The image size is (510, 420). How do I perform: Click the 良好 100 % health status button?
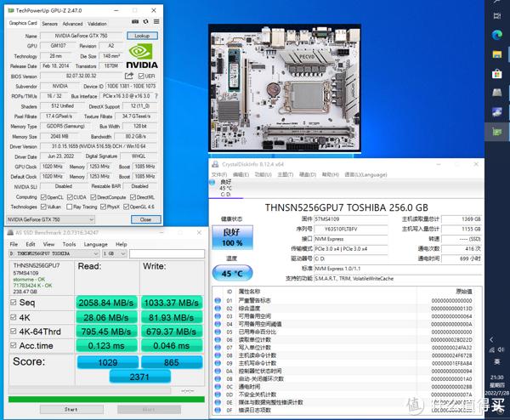[x=232, y=237]
